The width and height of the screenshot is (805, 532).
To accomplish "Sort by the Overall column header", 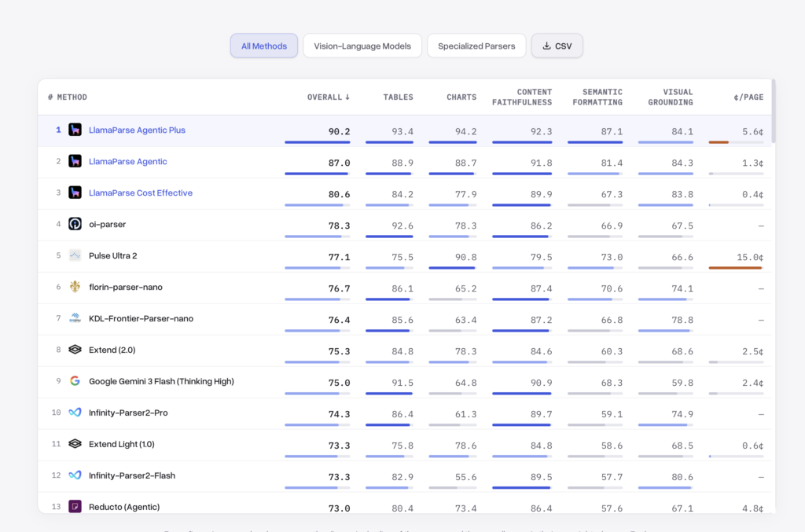I will point(329,97).
